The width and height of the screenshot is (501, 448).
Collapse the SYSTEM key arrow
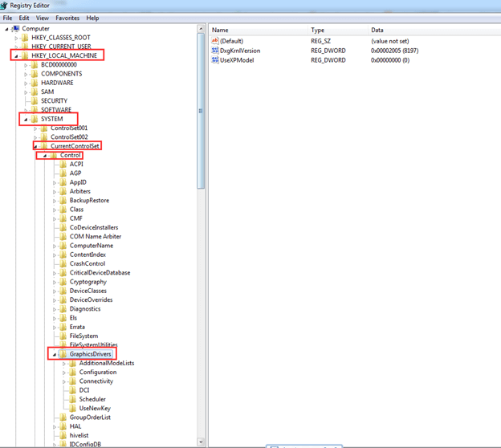pos(26,119)
